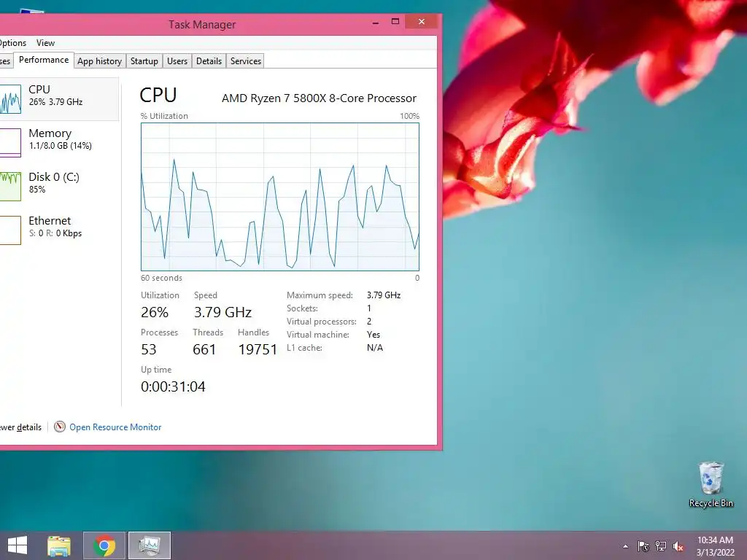
Task: Click the date 3/13/2022 in tray
Action: 715,553
